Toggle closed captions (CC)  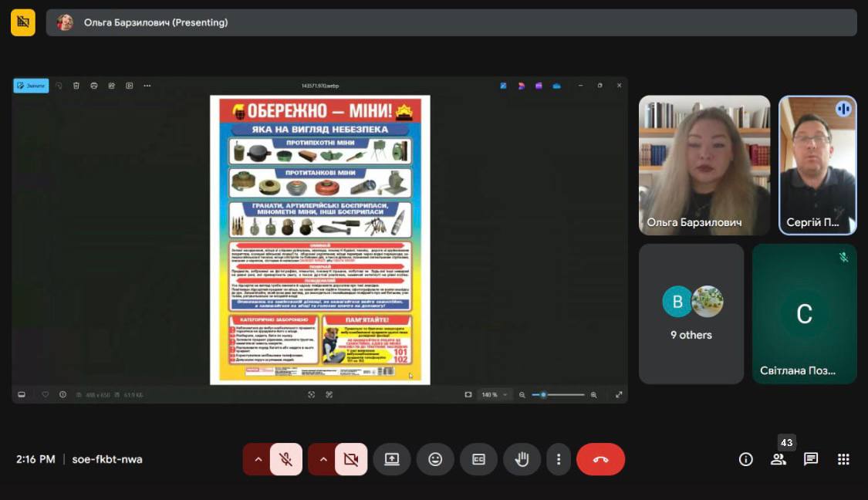[x=478, y=459]
